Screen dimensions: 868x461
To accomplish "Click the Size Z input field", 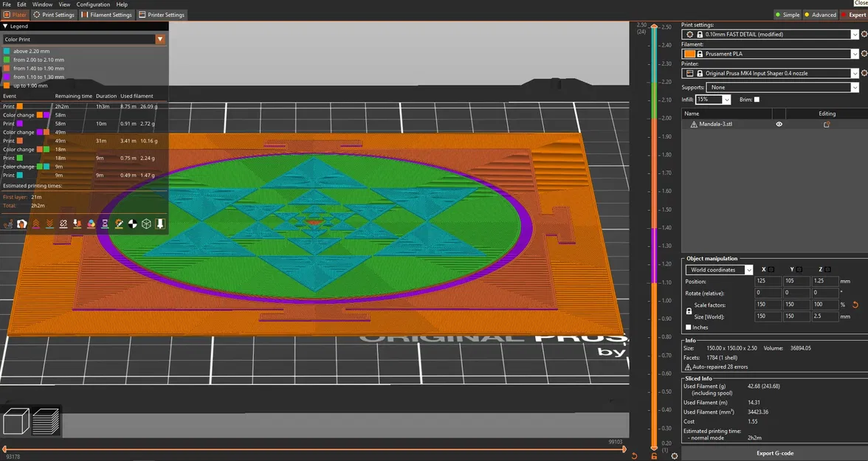I will 824,316.
